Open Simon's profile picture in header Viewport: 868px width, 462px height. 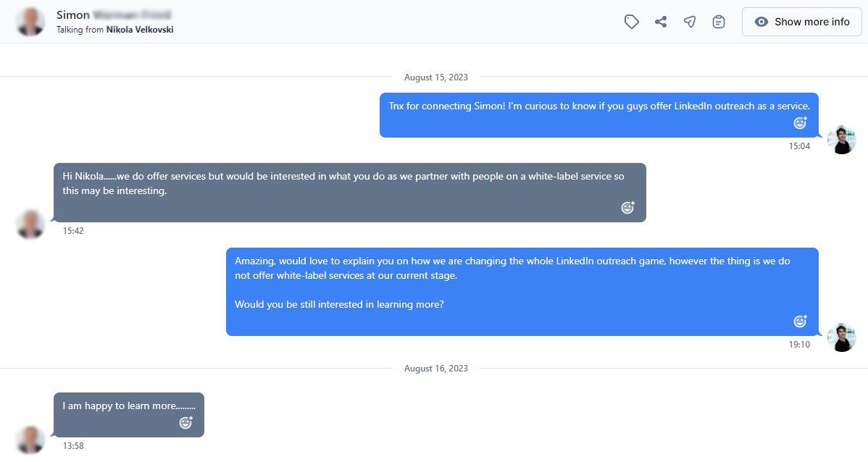pyautogui.click(x=30, y=22)
